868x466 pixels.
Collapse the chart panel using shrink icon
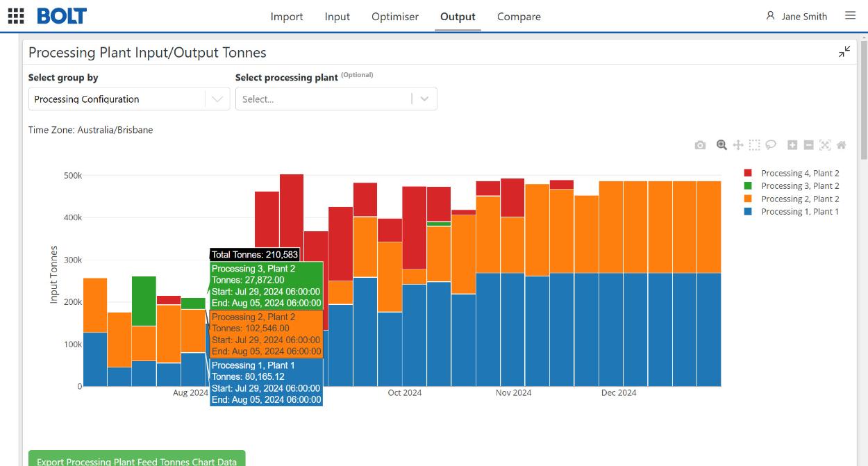coord(844,51)
